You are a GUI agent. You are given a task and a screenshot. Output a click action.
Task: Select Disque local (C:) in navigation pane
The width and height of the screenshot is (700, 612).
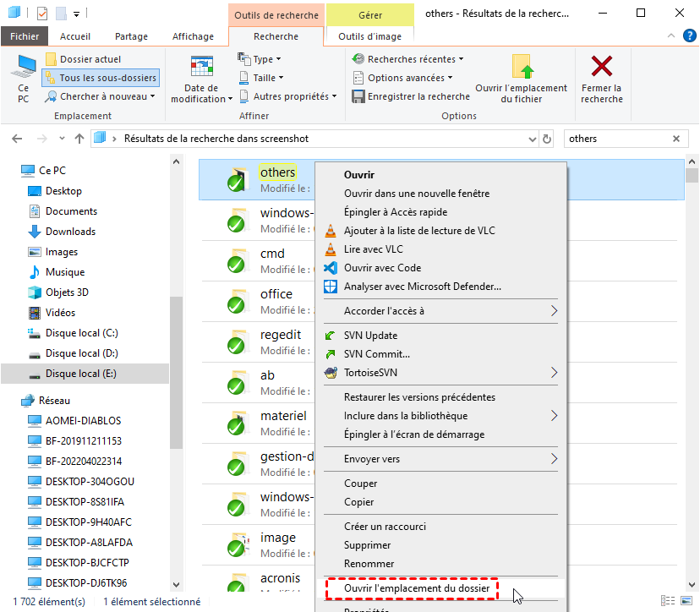tap(81, 333)
